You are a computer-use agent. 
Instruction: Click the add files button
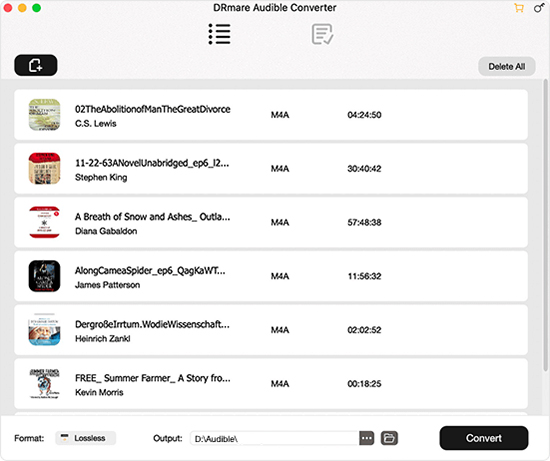[x=35, y=65]
